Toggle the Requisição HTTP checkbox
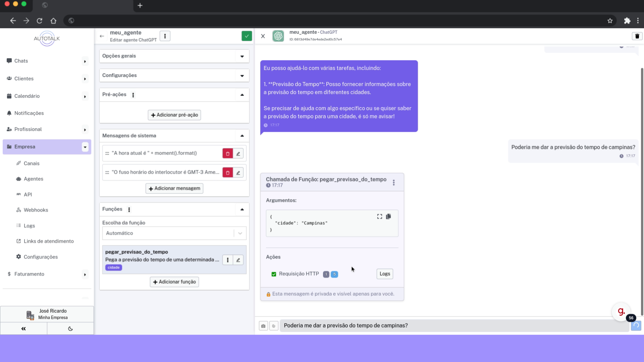This screenshot has width=644, height=362. pos(274,274)
